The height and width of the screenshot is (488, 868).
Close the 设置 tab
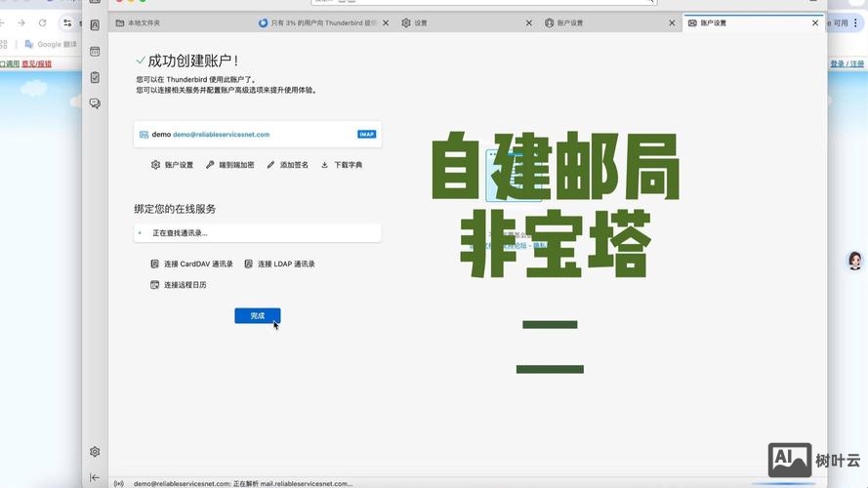(x=528, y=22)
